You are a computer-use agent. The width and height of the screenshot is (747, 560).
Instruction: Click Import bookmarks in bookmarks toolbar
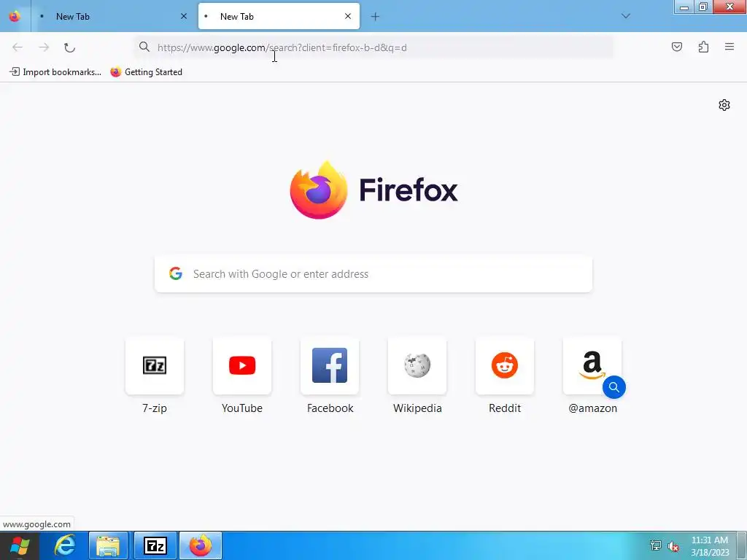point(55,72)
